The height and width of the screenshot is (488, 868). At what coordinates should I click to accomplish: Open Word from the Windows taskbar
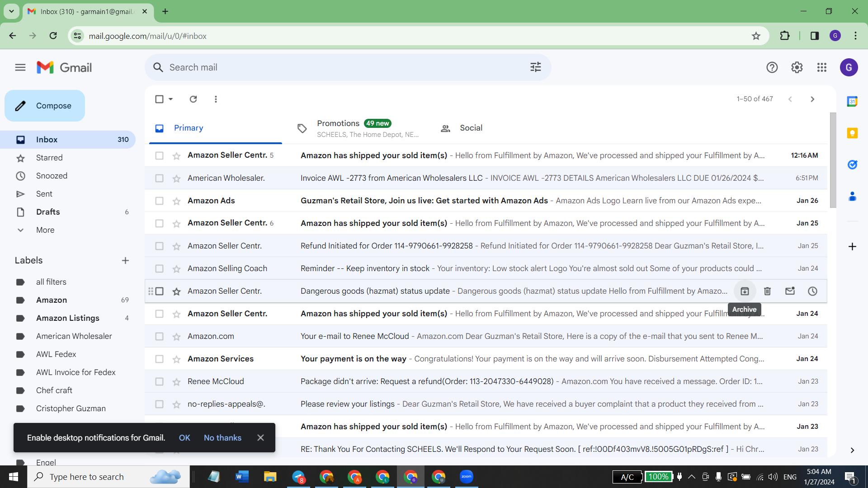point(242,477)
